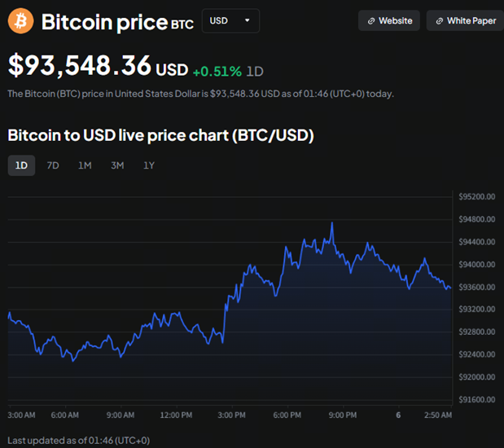Open the Website link button
504x448 pixels.
click(x=389, y=21)
